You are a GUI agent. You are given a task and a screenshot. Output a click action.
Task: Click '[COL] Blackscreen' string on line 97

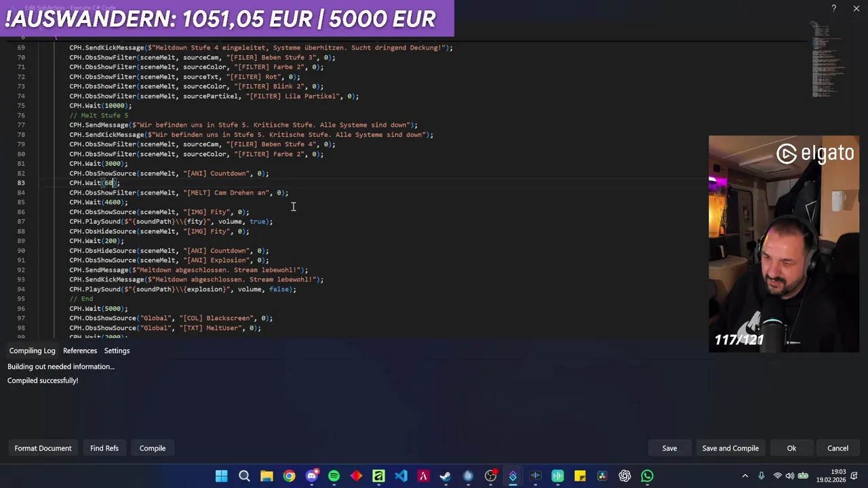click(x=216, y=318)
